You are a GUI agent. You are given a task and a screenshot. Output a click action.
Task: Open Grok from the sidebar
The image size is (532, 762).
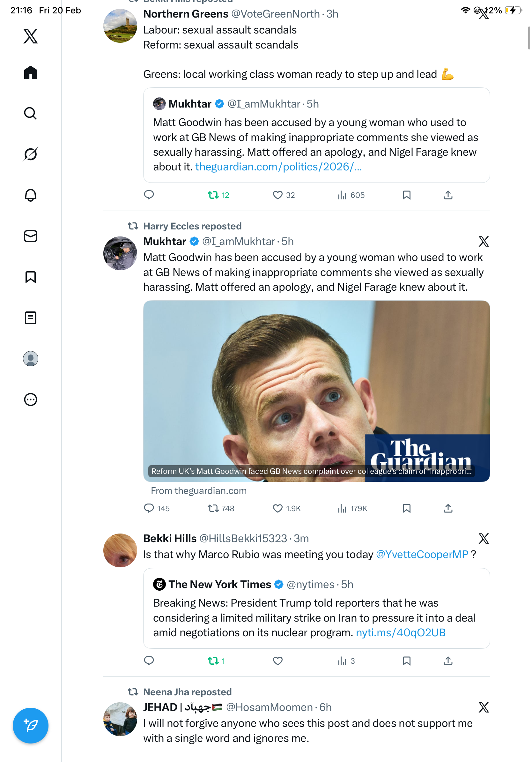coord(31,154)
